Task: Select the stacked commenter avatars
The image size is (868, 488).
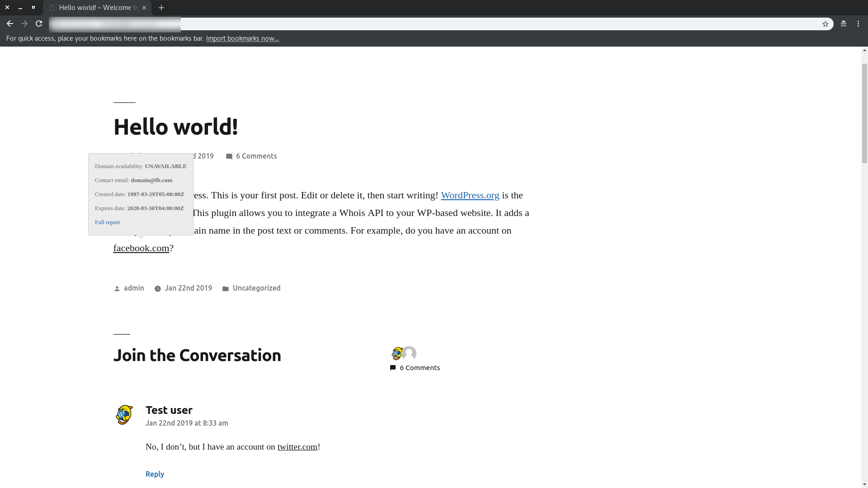Action: coord(404,353)
